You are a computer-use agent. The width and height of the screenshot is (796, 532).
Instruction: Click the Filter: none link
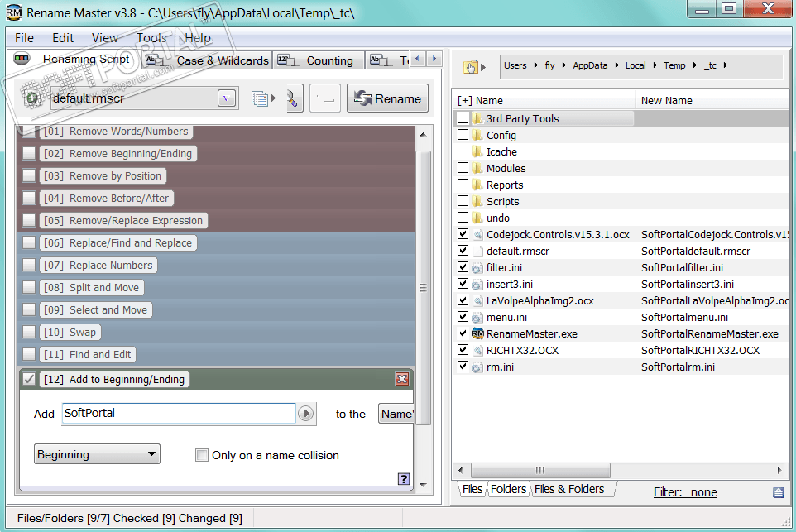click(685, 492)
